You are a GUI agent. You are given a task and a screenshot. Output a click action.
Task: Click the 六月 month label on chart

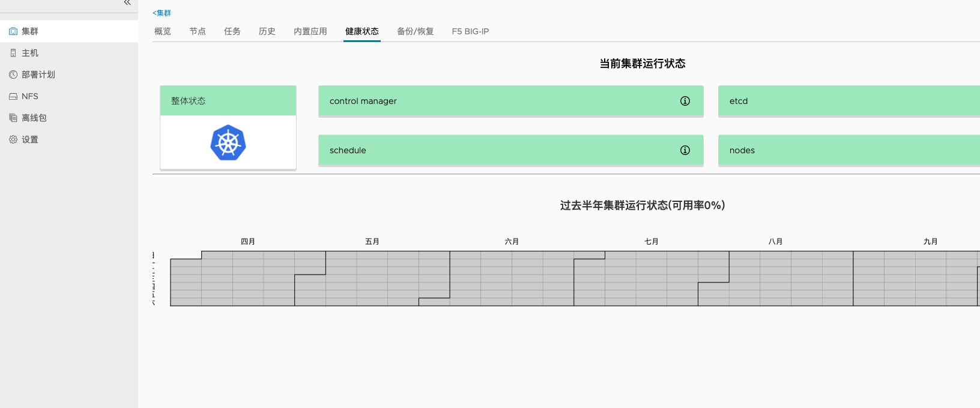[x=512, y=242]
